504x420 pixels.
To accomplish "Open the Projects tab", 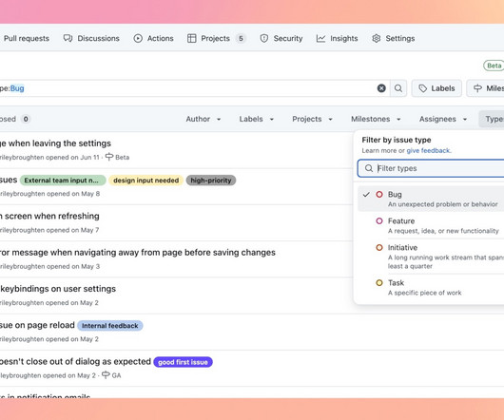I will pos(216,39).
